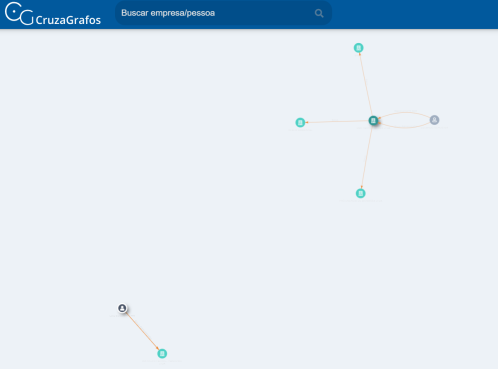The width and height of the screenshot is (498, 369).
Task: Select the dark teal central company node
Action: (373, 121)
